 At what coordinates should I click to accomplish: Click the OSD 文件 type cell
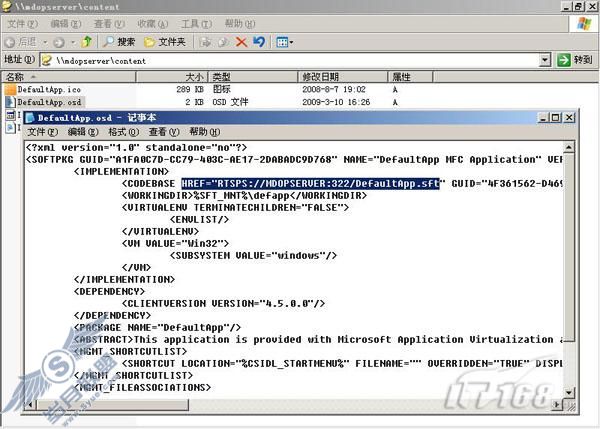point(230,102)
